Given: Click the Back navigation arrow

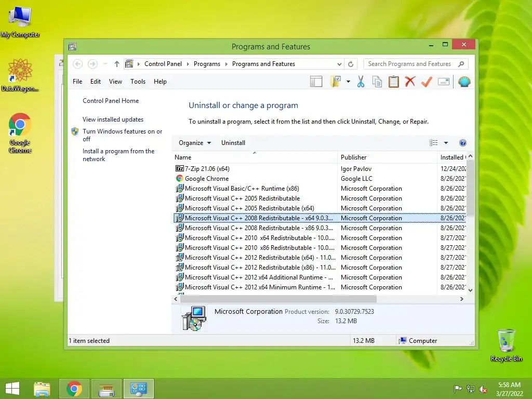Looking at the screenshot, I should click(x=78, y=64).
